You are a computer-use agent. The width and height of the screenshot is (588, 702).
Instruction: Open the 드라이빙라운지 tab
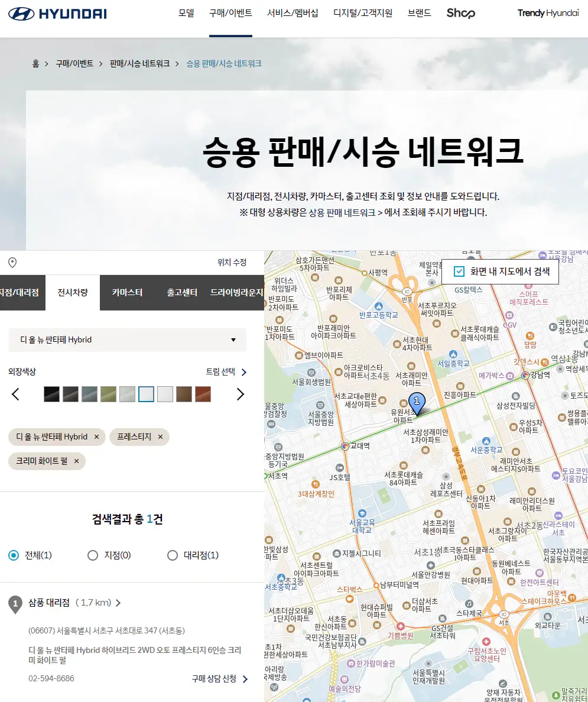point(237,293)
